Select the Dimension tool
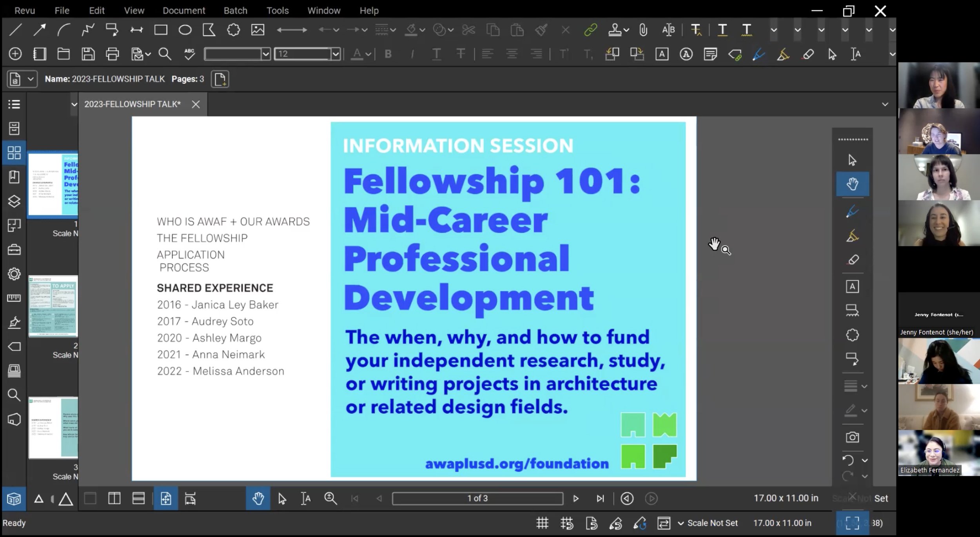The height and width of the screenshot is (537, 980). 136,30
